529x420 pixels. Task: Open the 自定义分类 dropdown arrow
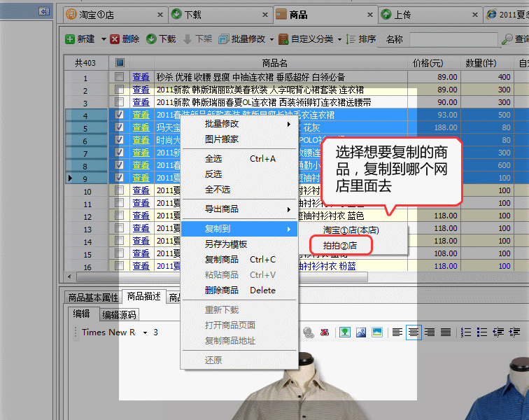tap(339, 39)
